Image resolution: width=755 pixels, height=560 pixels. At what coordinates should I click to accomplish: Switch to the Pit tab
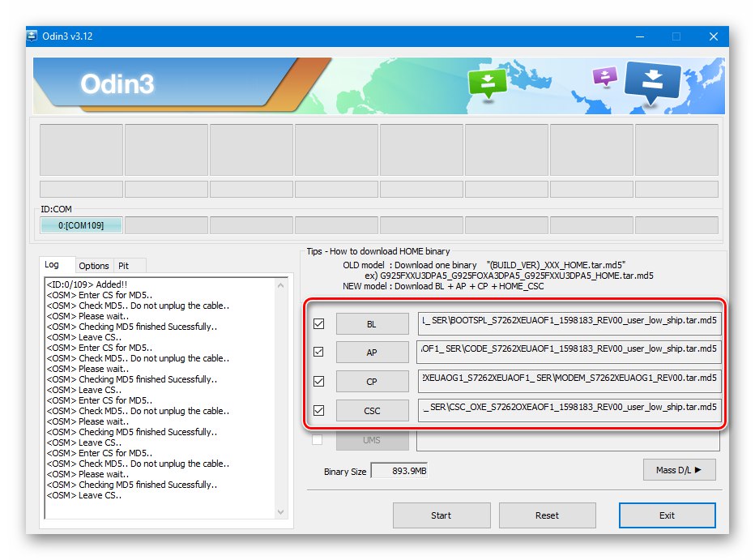[124, 266]
